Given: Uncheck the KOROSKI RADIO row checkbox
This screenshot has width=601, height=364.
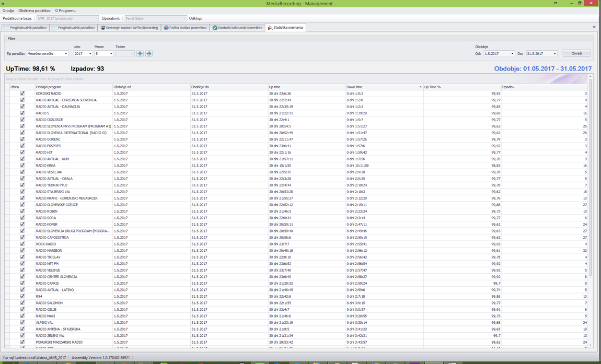Looking at the screenshot, I should click(22, 93).
